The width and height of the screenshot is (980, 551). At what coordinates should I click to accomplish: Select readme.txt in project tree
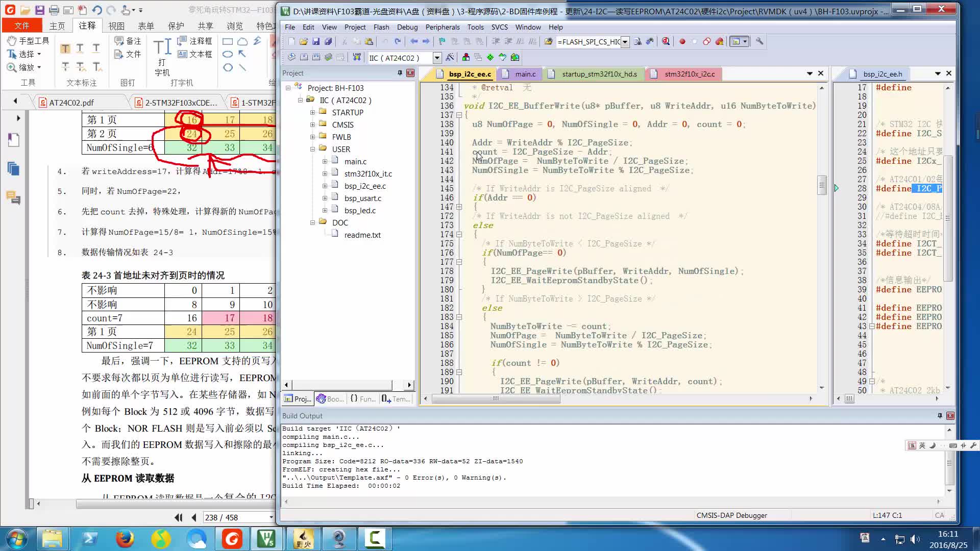click(x=356, y=235)
